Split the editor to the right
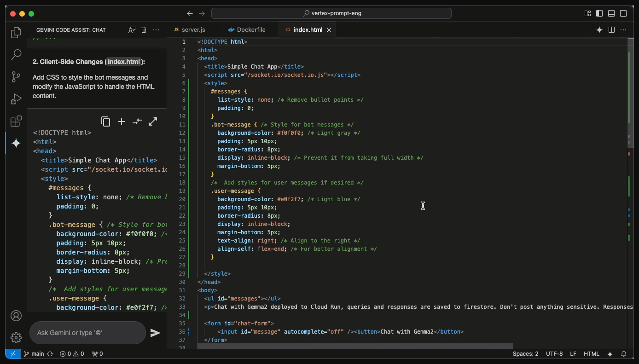Screen dimensions: 639x364 pyautogui.click(x=611, y=30)
